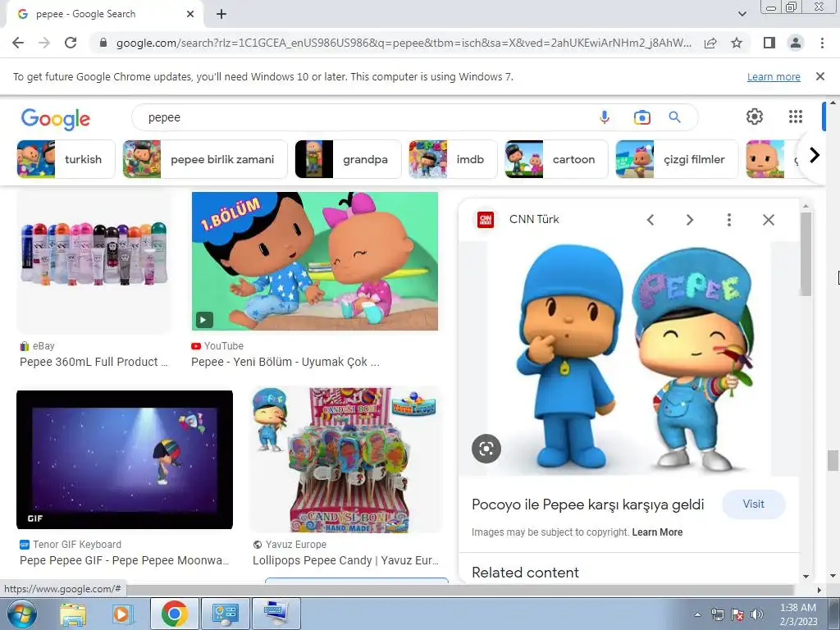
Task: Select the pepee birlik zamani chip
Action: (x=205, y=159)
